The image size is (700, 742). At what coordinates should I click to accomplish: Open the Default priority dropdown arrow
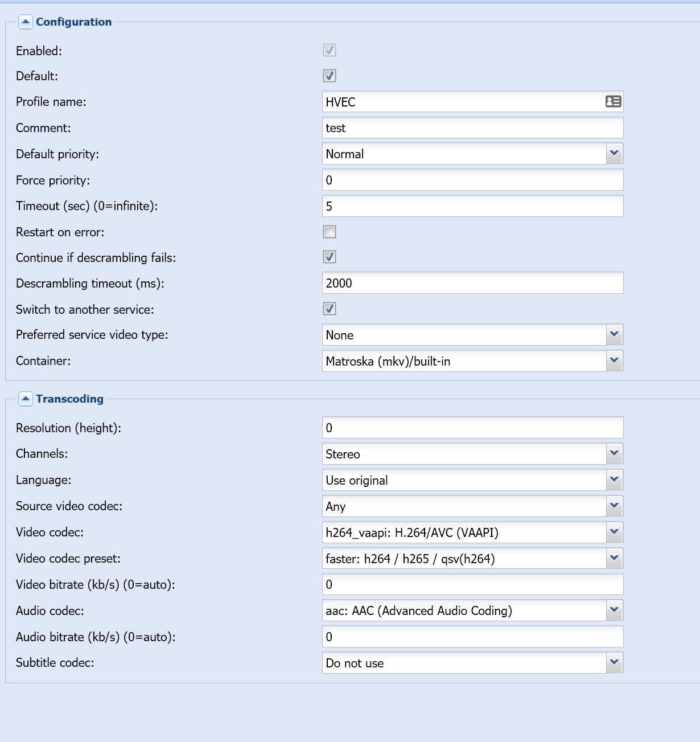click(x=615, y=154)
